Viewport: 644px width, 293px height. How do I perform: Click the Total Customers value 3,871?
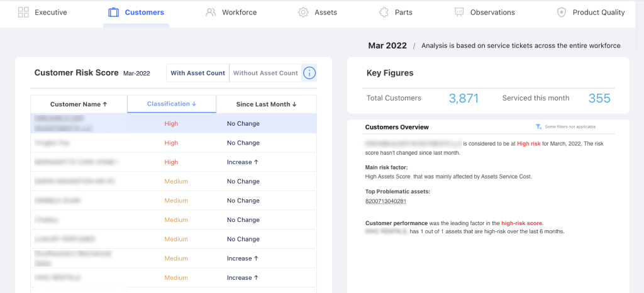(464, 98)
